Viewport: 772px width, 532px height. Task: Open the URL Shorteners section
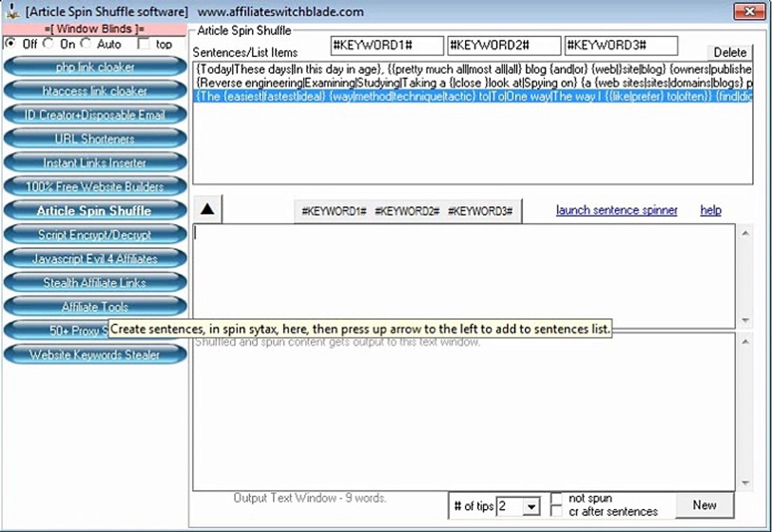tap(95, 139)
